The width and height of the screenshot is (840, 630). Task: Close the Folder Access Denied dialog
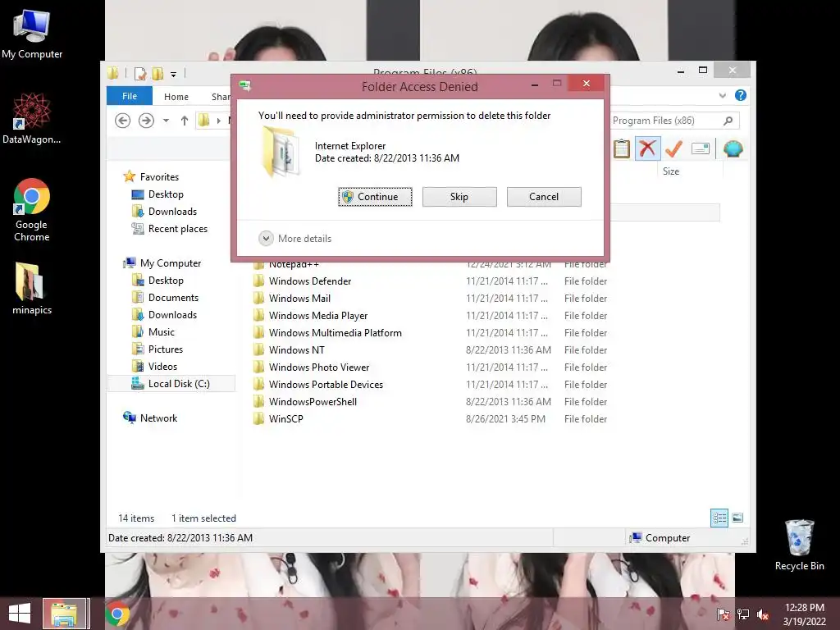point(586,84)
